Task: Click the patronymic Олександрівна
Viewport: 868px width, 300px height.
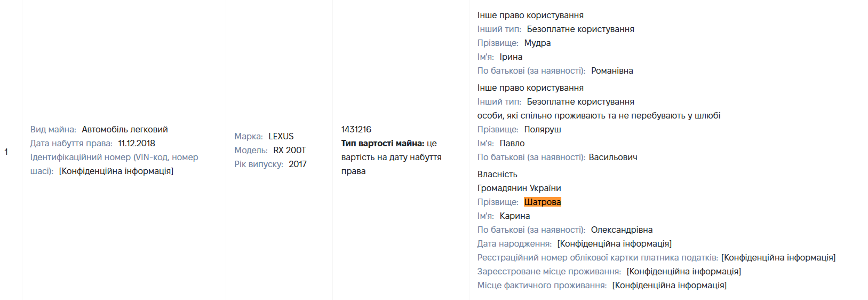Action: click(x=622, y=230)
